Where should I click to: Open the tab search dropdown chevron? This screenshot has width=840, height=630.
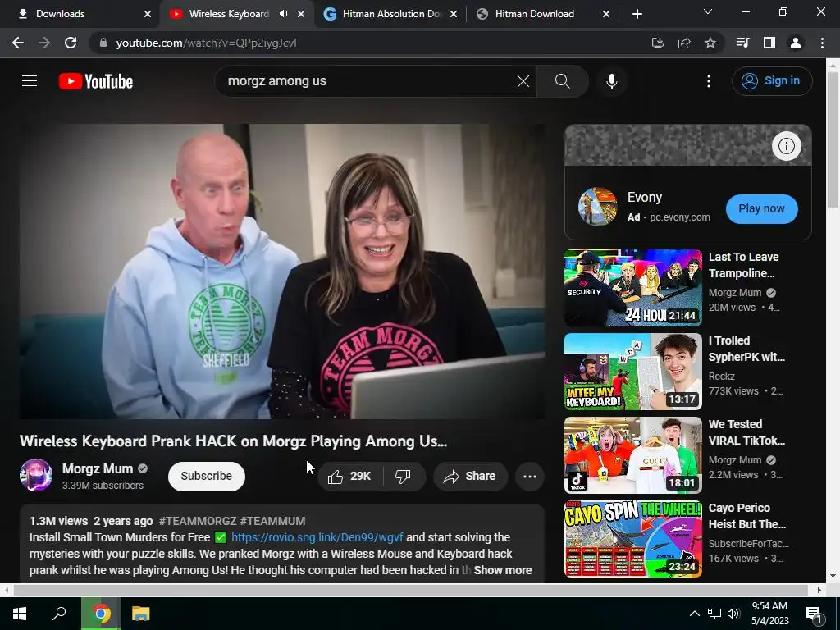(x=708, y=11)
